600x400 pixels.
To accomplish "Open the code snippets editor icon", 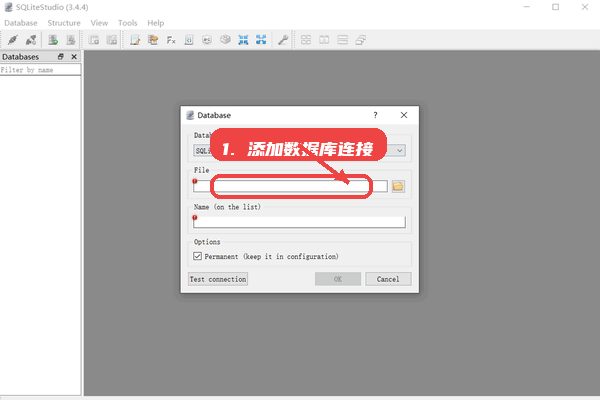I will point(189,40).
